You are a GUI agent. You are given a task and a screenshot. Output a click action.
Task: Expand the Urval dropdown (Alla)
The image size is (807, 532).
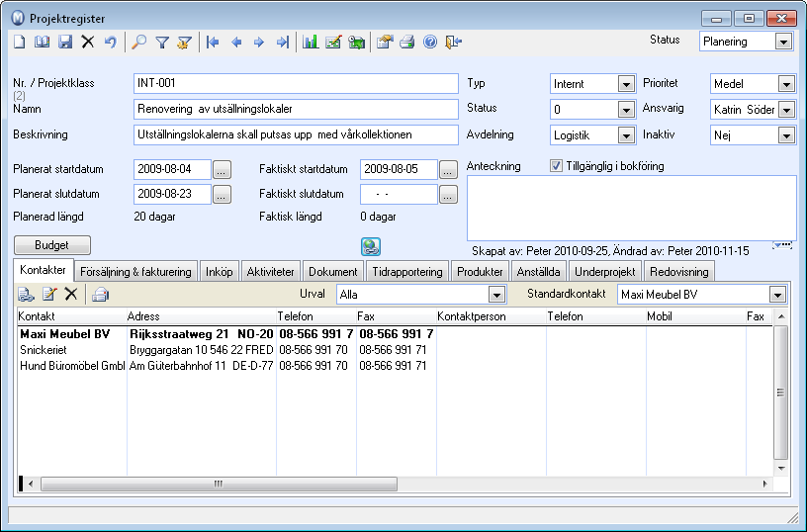tap(496, 295)
